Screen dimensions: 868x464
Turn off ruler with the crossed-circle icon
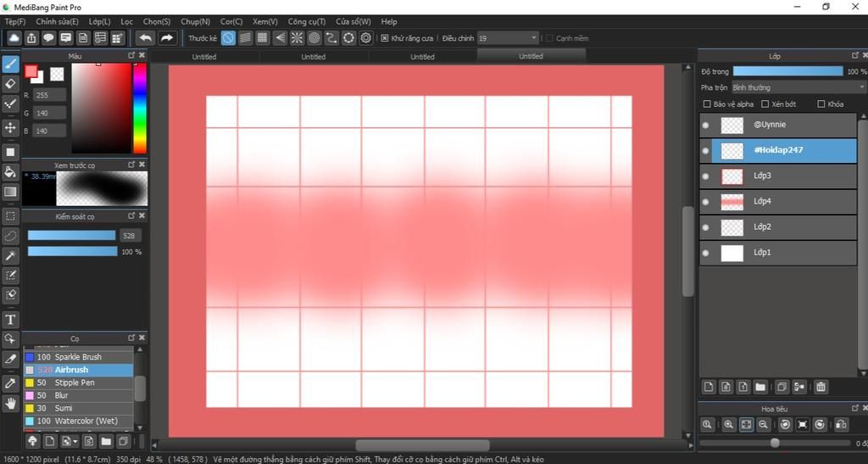click(228, 37)
